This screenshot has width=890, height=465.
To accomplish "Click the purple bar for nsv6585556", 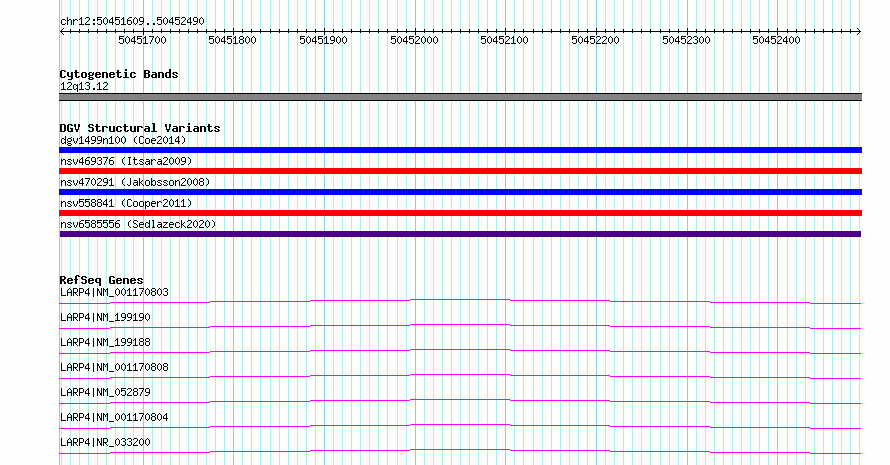I will point(460,234).
